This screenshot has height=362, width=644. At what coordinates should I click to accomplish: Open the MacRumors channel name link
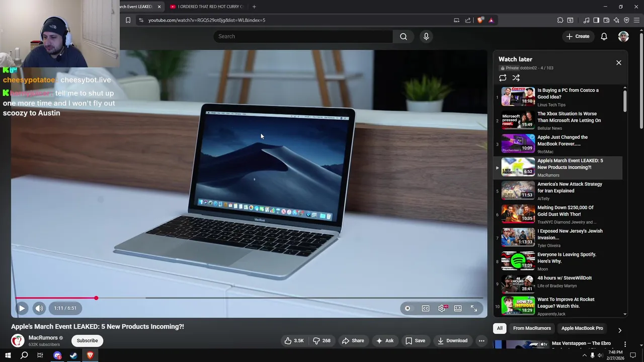(x=43, y=338)
